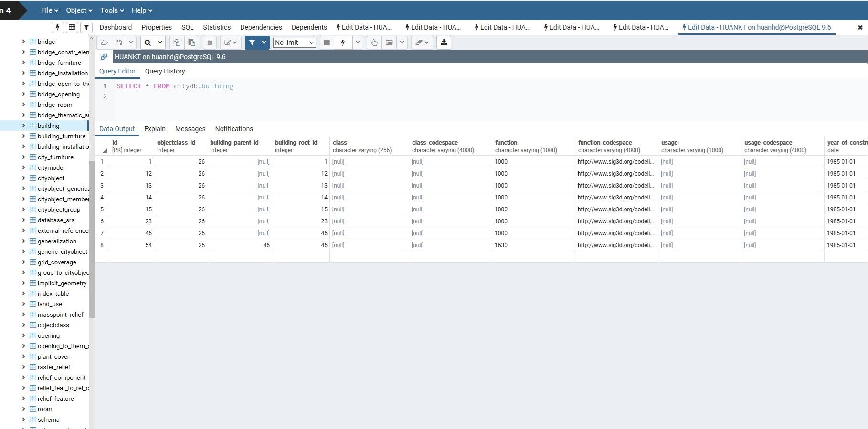Select database_srs in the tree
This screenshot has height=429, width=868.
click(x=56, y=220)
